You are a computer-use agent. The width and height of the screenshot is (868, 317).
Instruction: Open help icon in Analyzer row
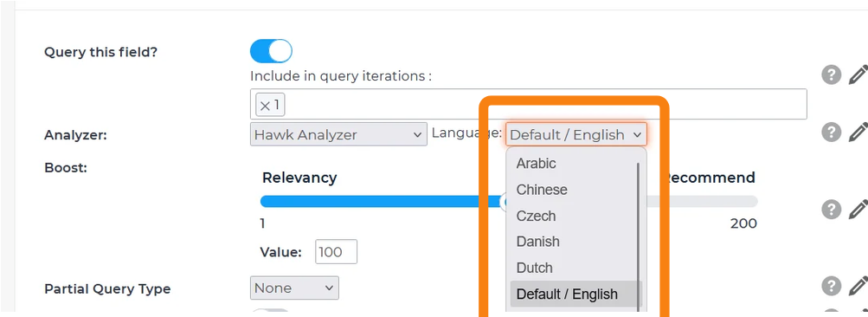click(831, 133)
